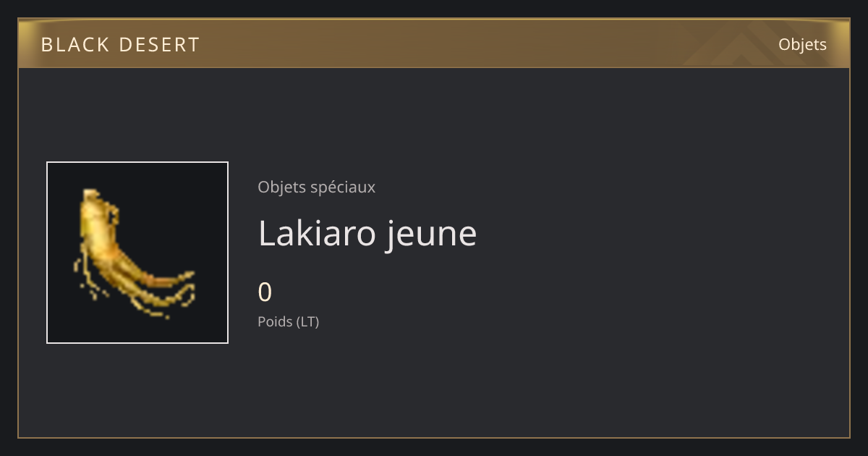Go to the Objets section link
Image resolution: width=868 pixels, height=456 pixels.
click(x=802, y=45)
